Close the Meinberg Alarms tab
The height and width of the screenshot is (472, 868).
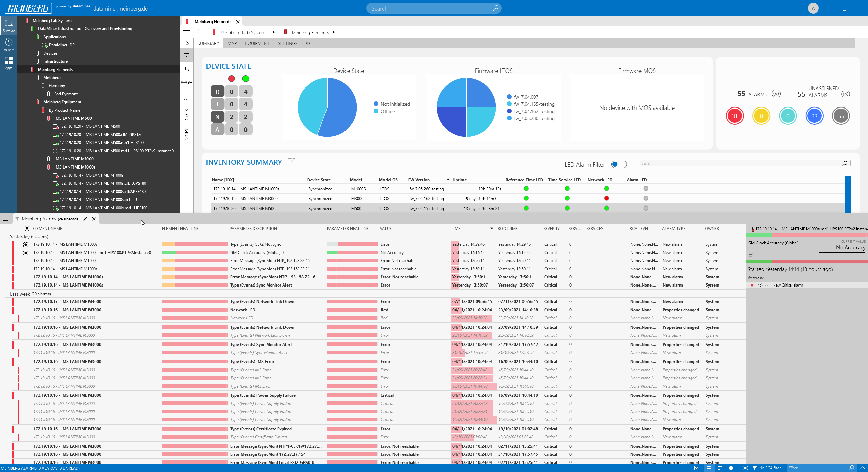click(94, 219)
